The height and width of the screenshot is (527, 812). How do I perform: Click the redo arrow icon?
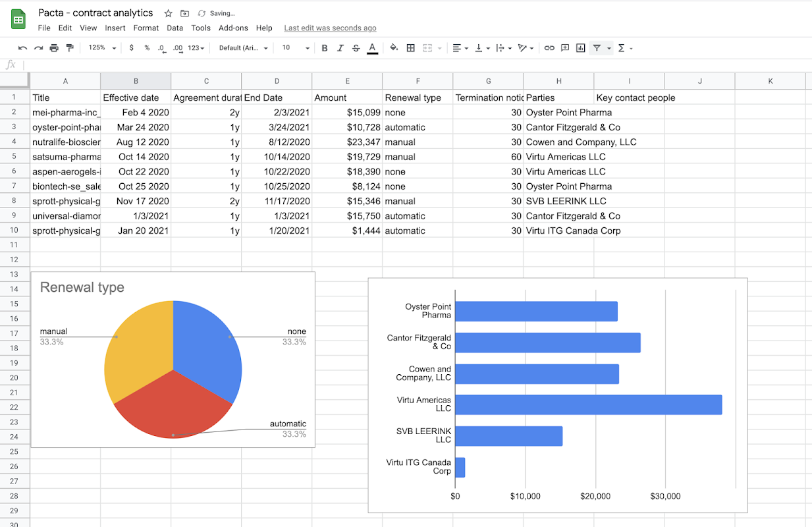click(x=38, y=48)
